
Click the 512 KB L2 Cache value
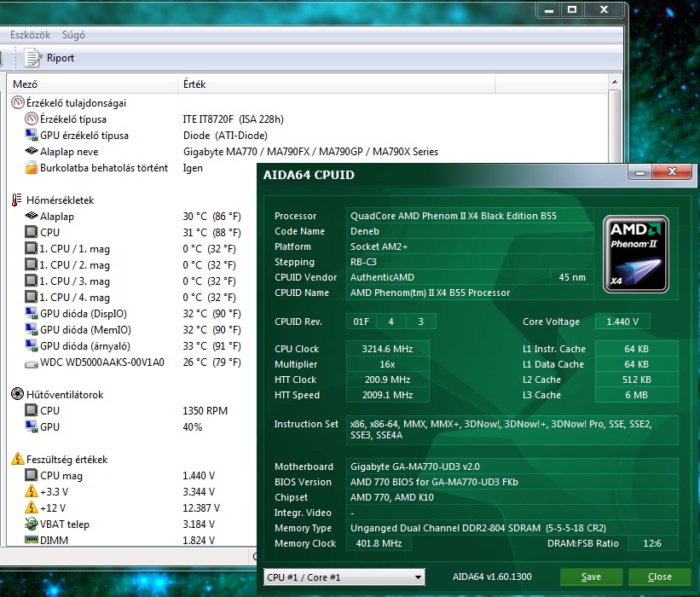pyautogui.click(x=637, y=380)
